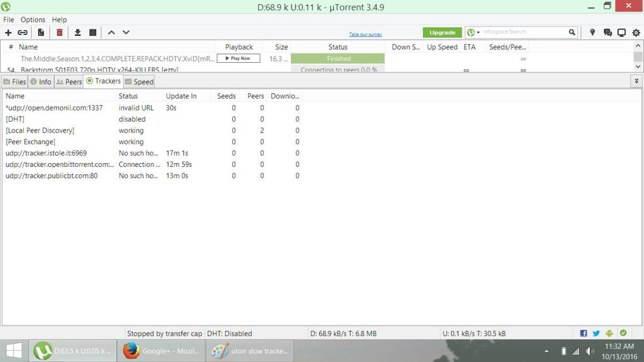Image resolution: width=644 pixels, height=362 pixels.
Task: Collapse the detail pane with double chevron
Action: click(637, 82)
